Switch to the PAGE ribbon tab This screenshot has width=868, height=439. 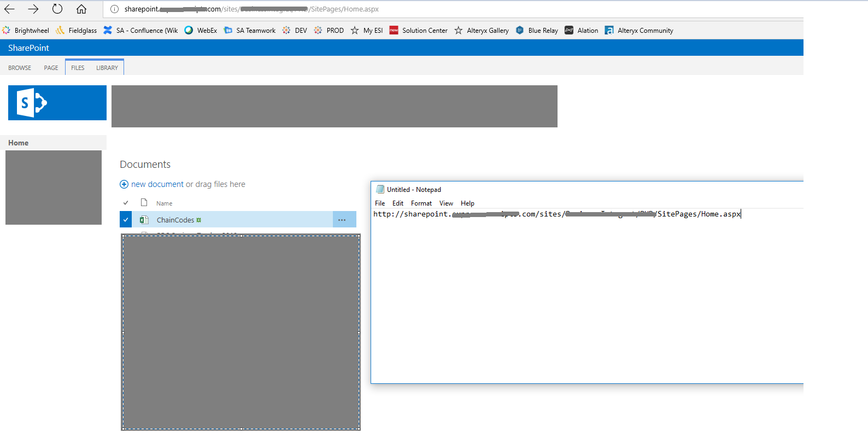[51, 68]
